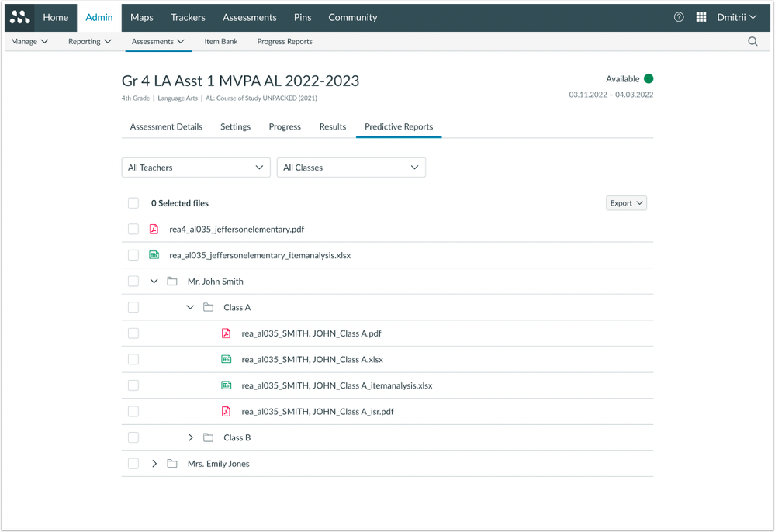Click the Mastery Connect logo icon
The height and width of the screenshot is (532, 775).
(x=19, y=17)
